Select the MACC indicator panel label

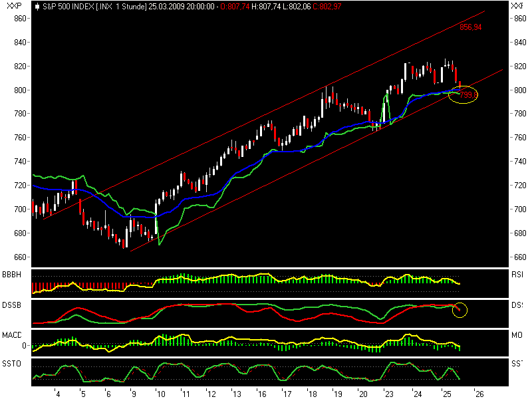point(12,335)
